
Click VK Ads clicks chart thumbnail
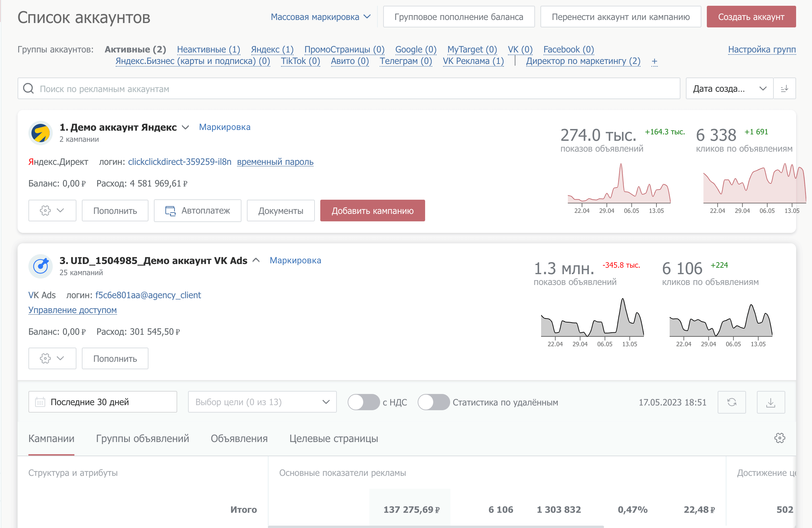tap(721, 325)
